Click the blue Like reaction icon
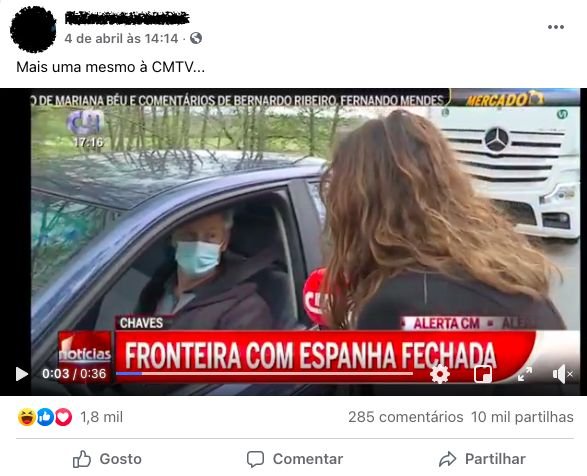 [45, 417]
